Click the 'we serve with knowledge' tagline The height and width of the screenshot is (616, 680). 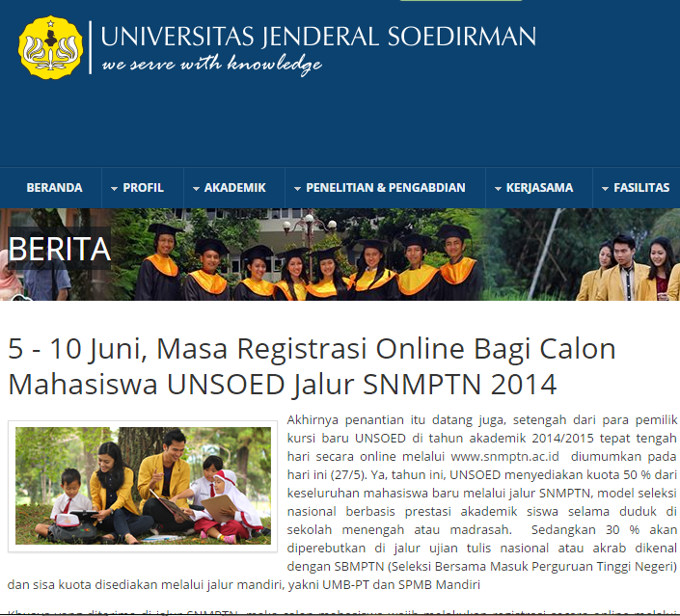(211, 65)
